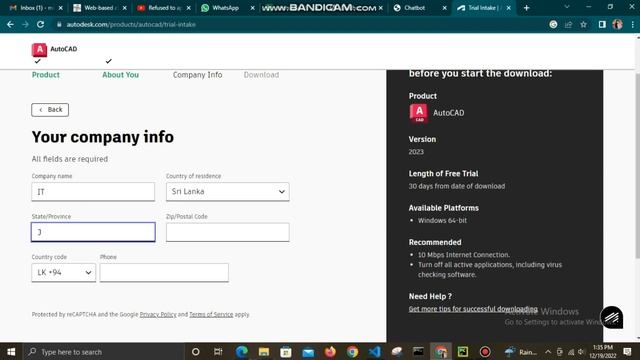Go back to previous browser page
This screenshot has width=640, height=360.
pos(10,24)
